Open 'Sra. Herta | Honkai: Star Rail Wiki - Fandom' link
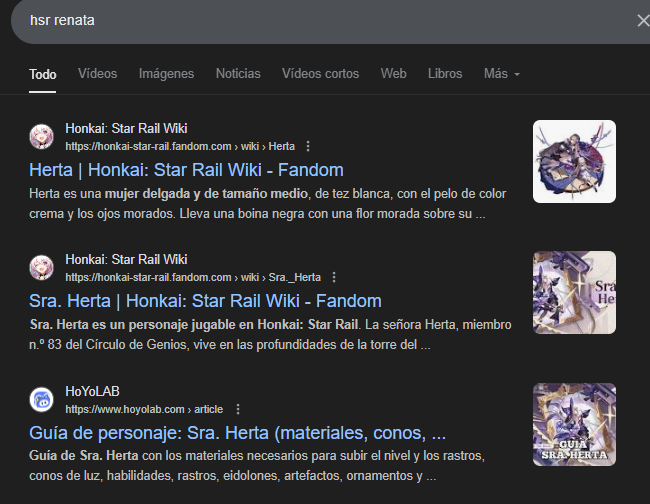Screen dimensions: 650x504 [205, 301]
